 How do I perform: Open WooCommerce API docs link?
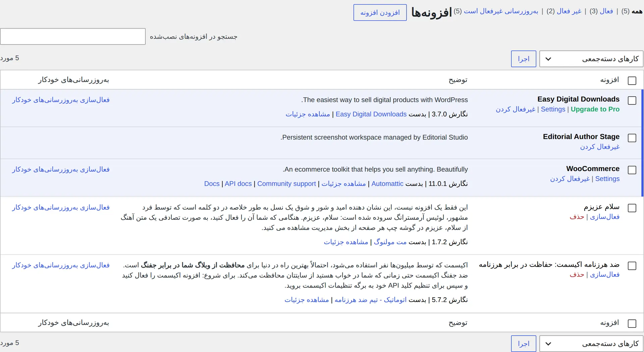238,184
